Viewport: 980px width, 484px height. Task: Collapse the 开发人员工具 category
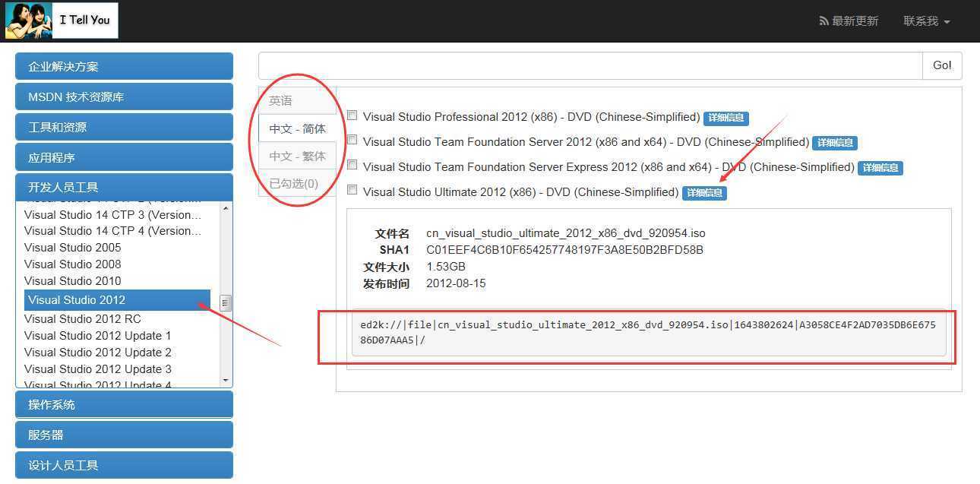click(x=124, y=187)
